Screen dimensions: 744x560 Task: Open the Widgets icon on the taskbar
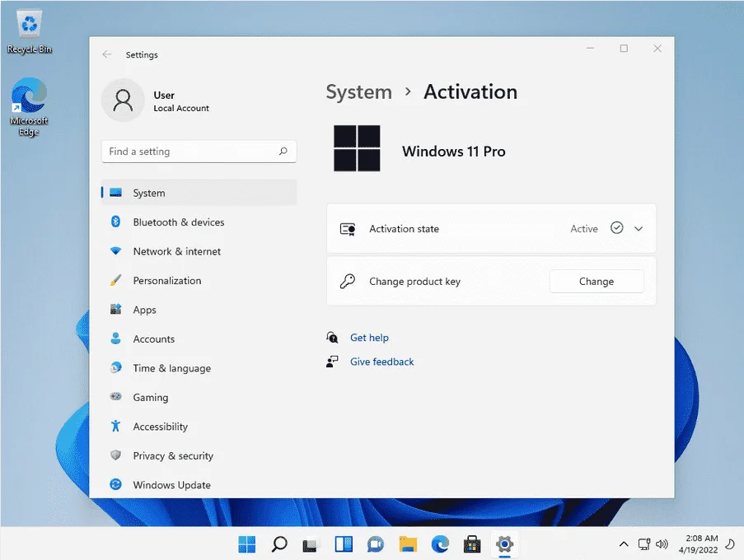[x=344, y=544]
